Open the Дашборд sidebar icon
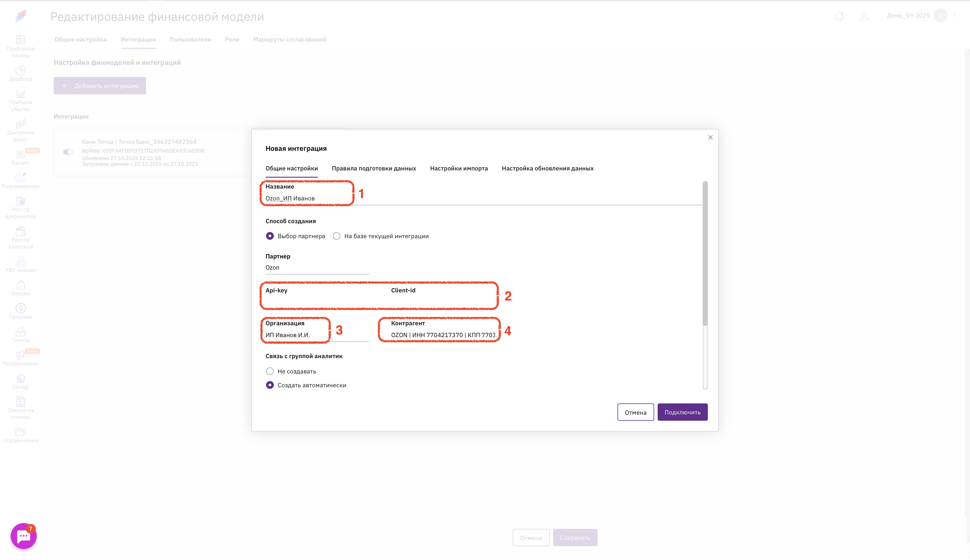Screen dimensions: 970x560 point(20,71)
